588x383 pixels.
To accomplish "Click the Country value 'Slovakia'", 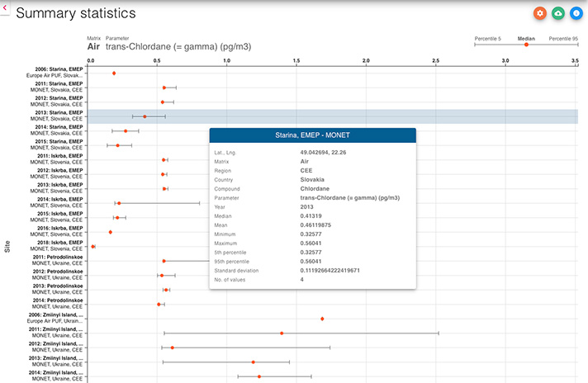I will point(312,179).
